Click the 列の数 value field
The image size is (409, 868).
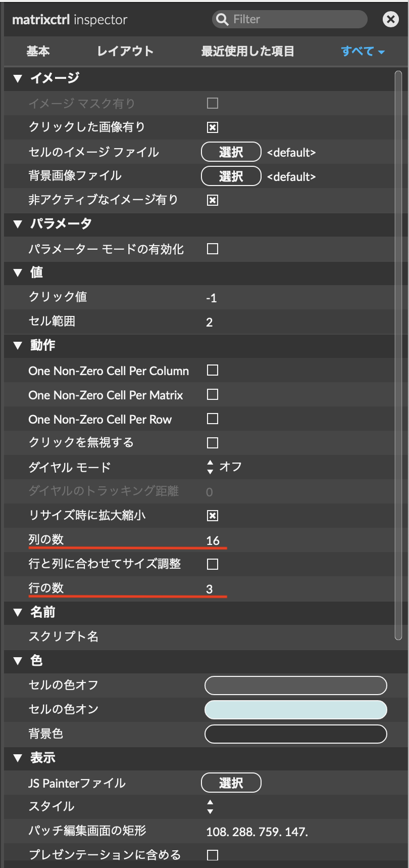click(x=213, y=540)
